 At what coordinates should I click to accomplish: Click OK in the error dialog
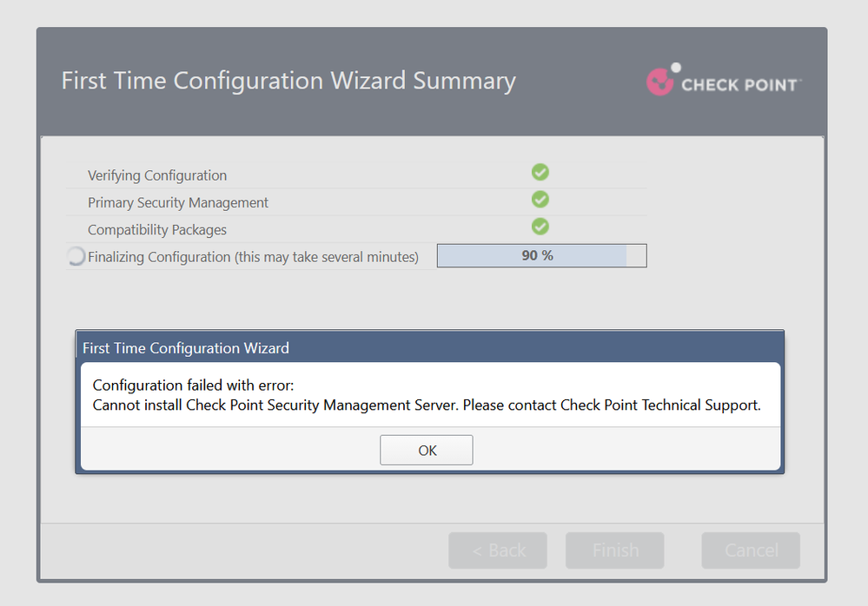tap(427, 450)
